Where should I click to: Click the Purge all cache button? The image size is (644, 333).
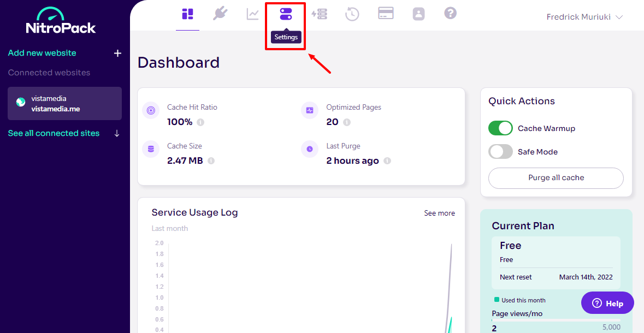click(556, 178)
